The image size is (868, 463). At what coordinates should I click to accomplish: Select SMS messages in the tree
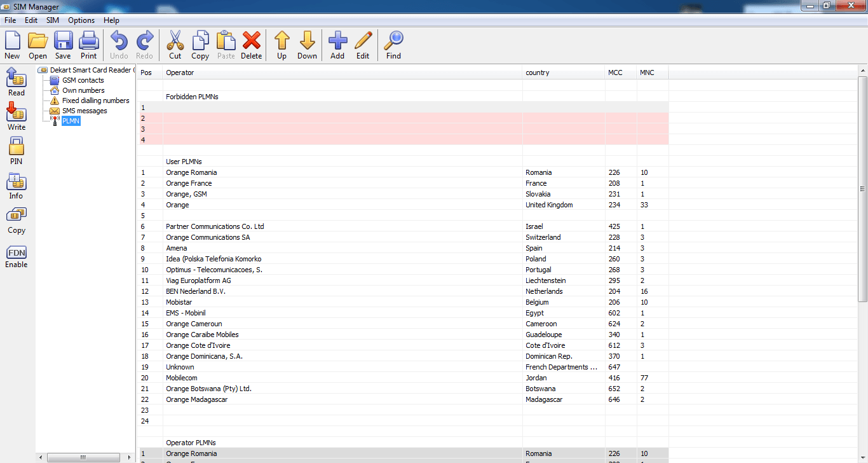point(83,110)
